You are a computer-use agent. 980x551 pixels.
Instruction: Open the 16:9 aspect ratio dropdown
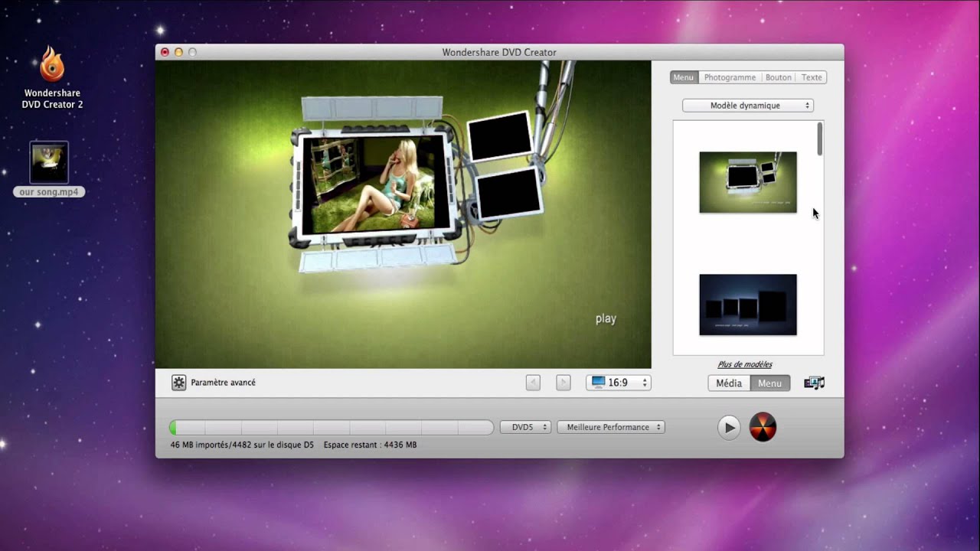(x=619, y=383)
